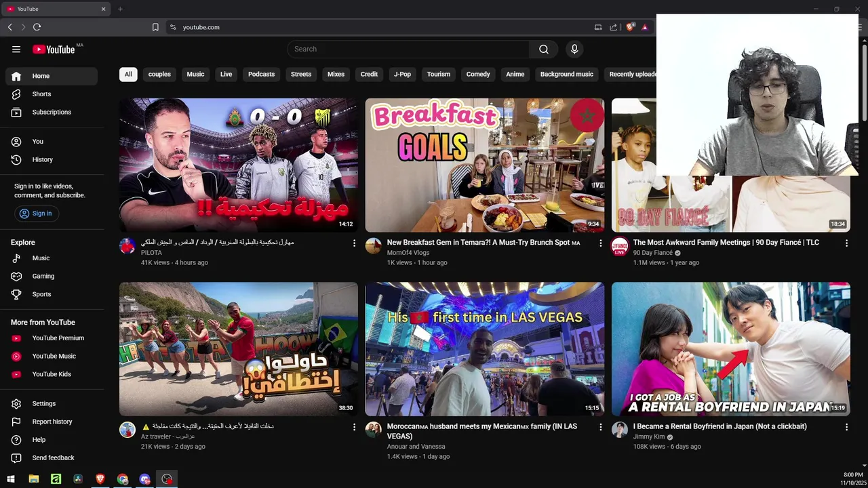Viewport: 868px width, 488px height.
Task: Open Brave Rewards triangle icon
Action: pos(644,27)
